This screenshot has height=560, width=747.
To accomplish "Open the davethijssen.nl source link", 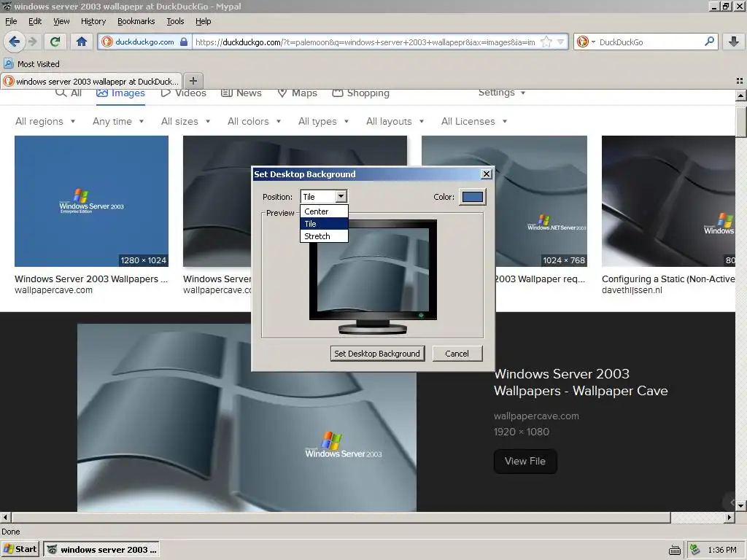I will click(x=632, y=290).
